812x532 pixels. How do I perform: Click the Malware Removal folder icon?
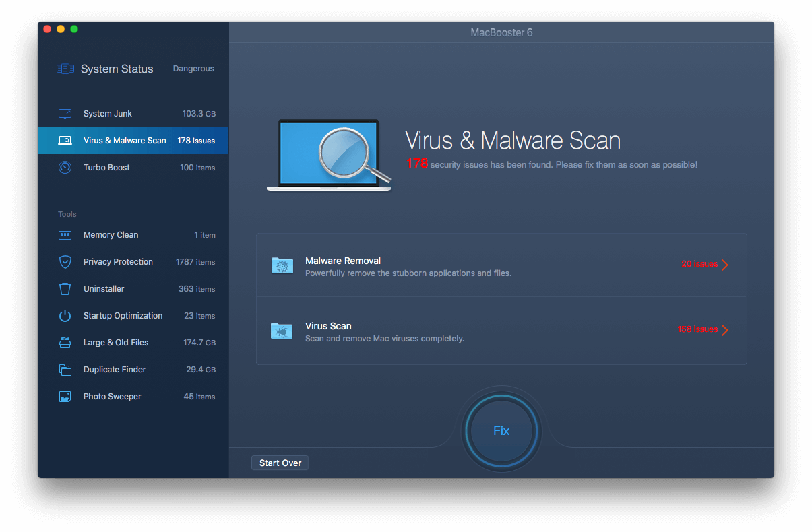[282, 265]
